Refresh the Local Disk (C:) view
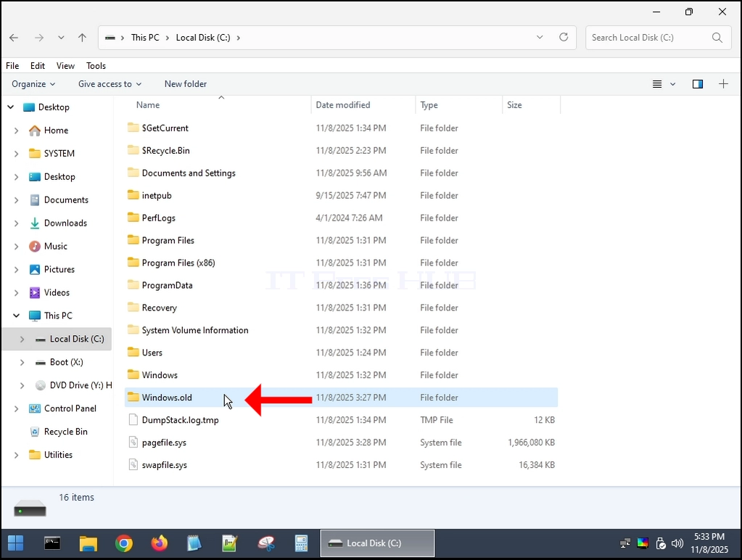The height and width of the screenshot is (560, 742). coord(564,37)
